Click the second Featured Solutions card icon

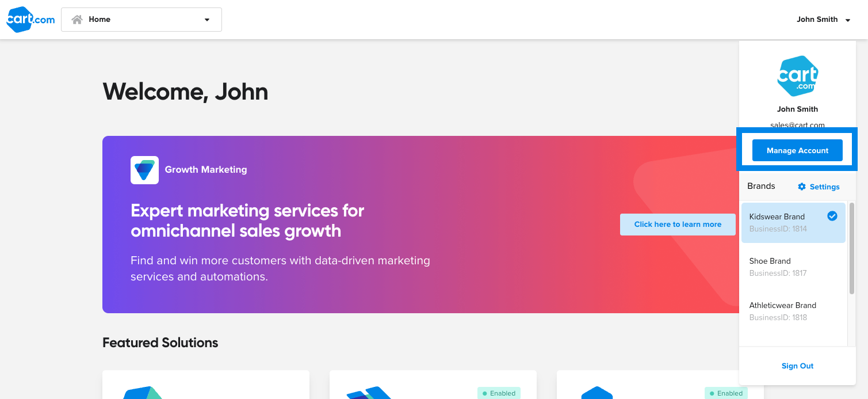[369, 393]
